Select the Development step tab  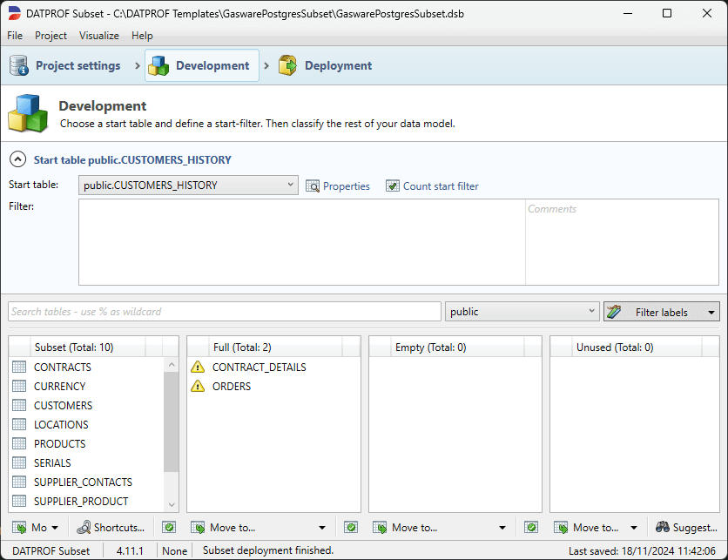201,65
